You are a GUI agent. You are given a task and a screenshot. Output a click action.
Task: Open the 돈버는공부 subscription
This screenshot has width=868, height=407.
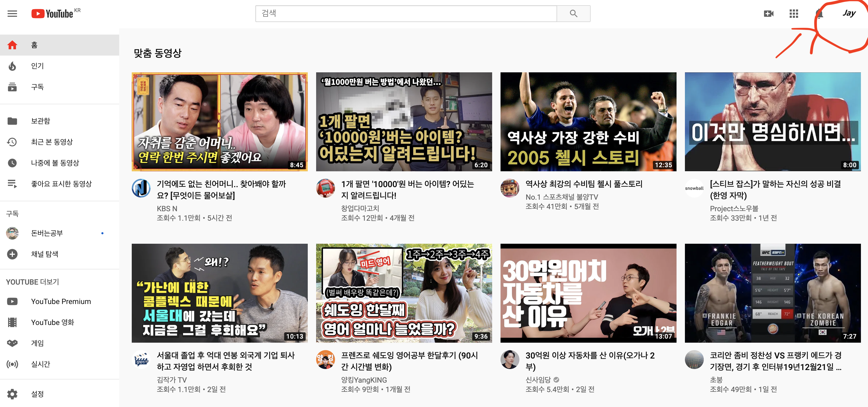click(x=60, y=233)
